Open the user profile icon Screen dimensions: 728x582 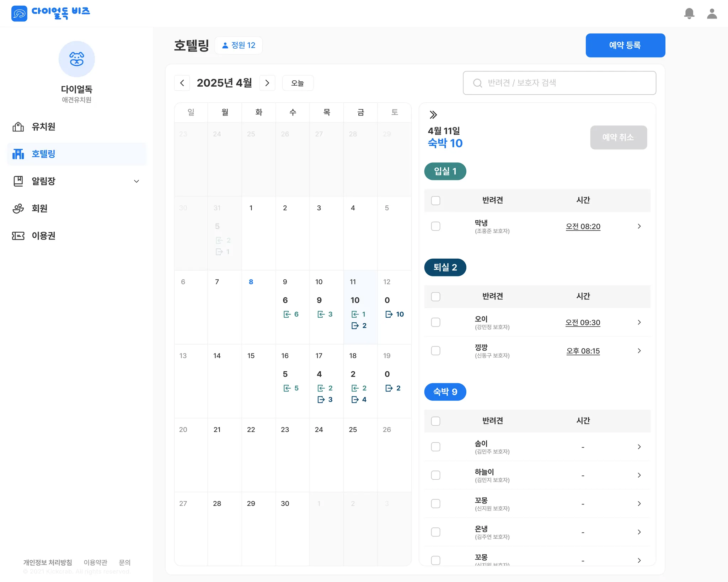click(x=712, y=14)
